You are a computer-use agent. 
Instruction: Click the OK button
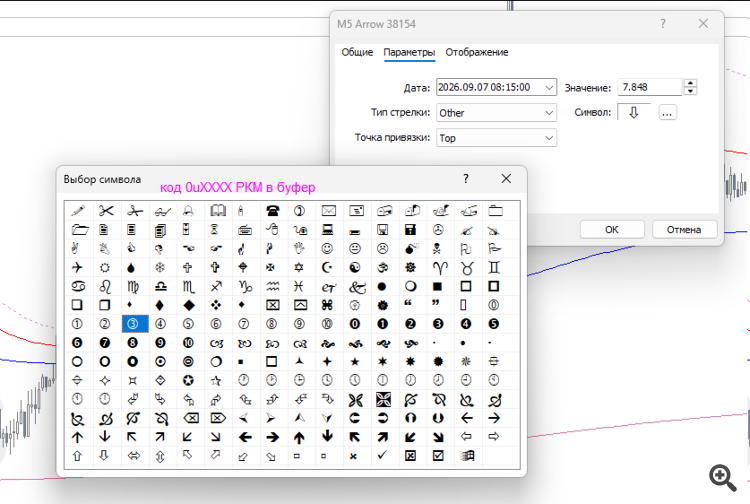click(x=612, y=230)
